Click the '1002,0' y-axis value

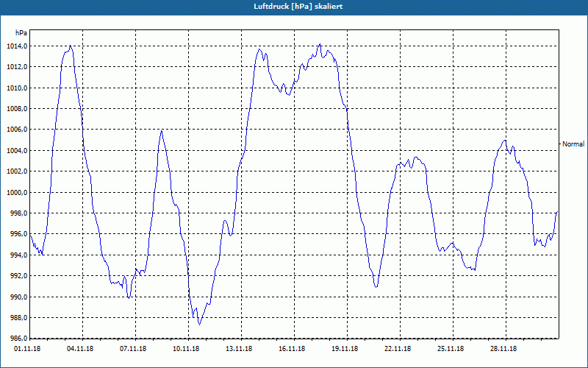coord(16,171)
